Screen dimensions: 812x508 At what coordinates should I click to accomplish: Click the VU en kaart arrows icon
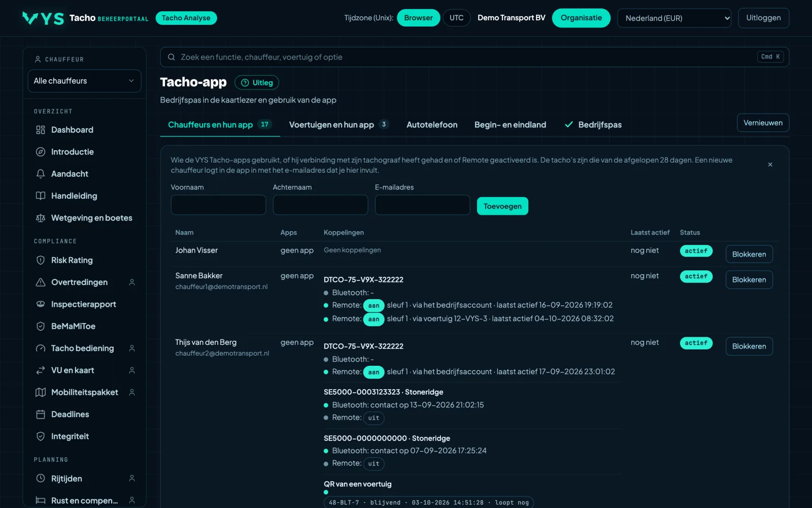pos(41,370)
